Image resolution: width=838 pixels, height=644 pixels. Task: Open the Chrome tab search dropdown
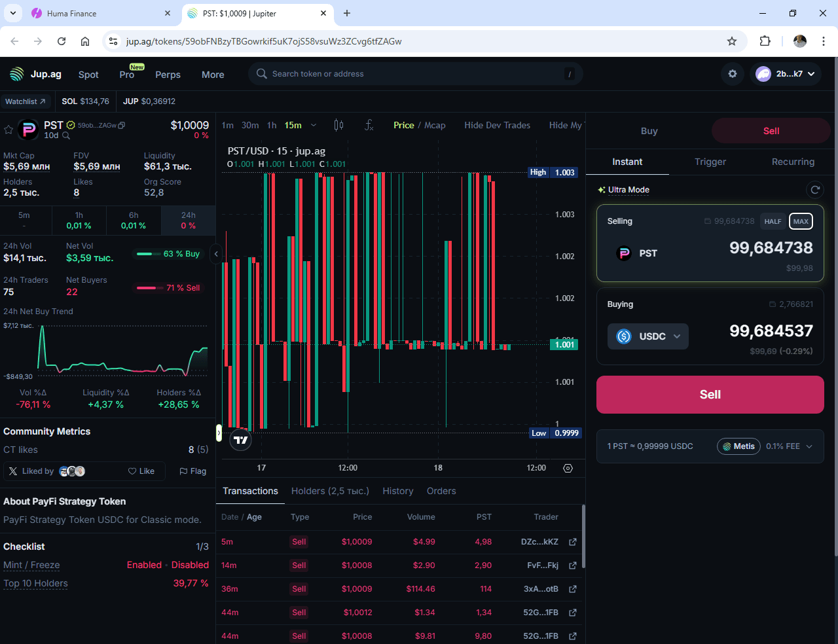(13, 13)
